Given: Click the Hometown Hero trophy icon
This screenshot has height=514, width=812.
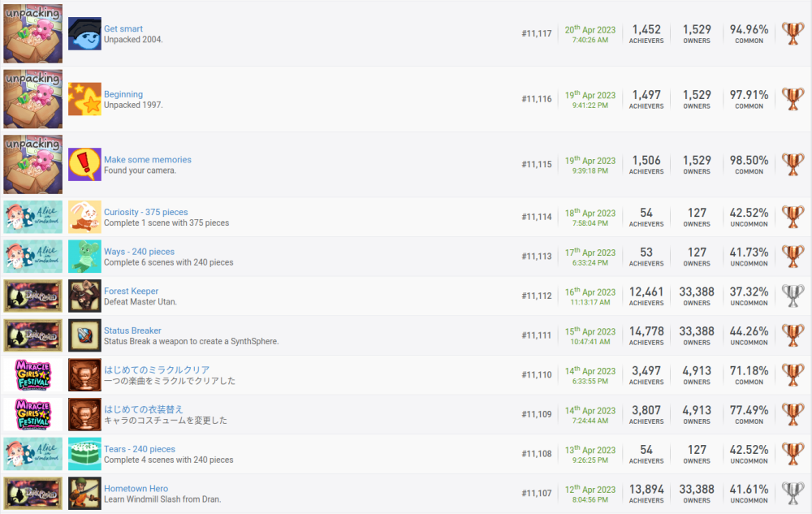Looking at the screenshot, I should (84, 494).
